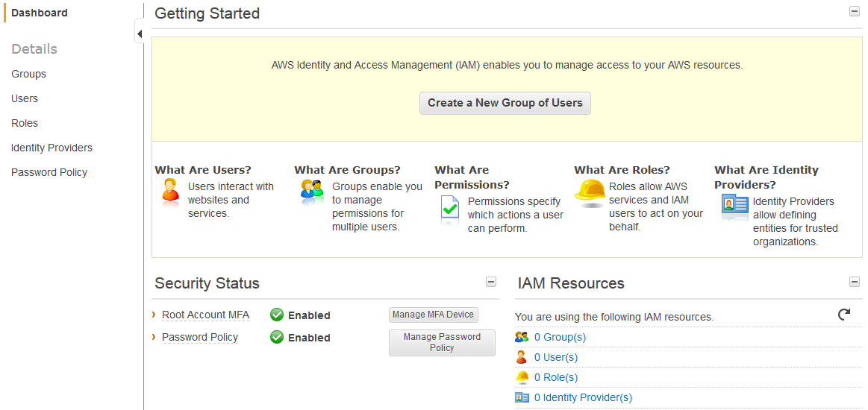This screenshot has width=868, height=410.
Task: Open the 0 Role(s) link
Action: point(555,377)
